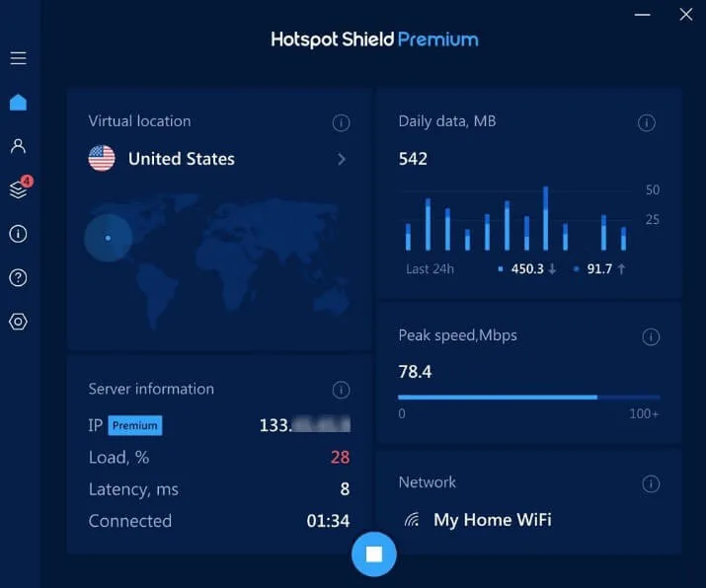Close the Hotspot Shield window
This screenshot has height=588, width=706.
click(x=685, y=15)
